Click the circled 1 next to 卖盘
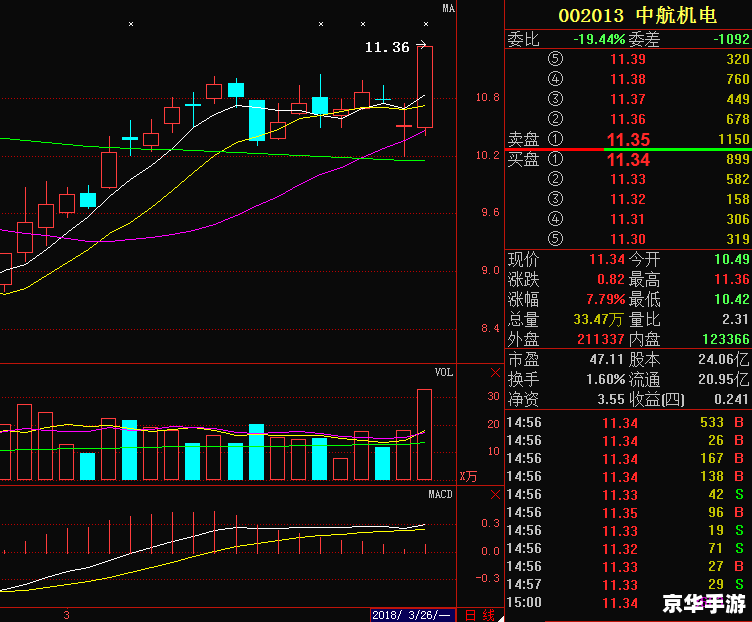 point(555,139)
